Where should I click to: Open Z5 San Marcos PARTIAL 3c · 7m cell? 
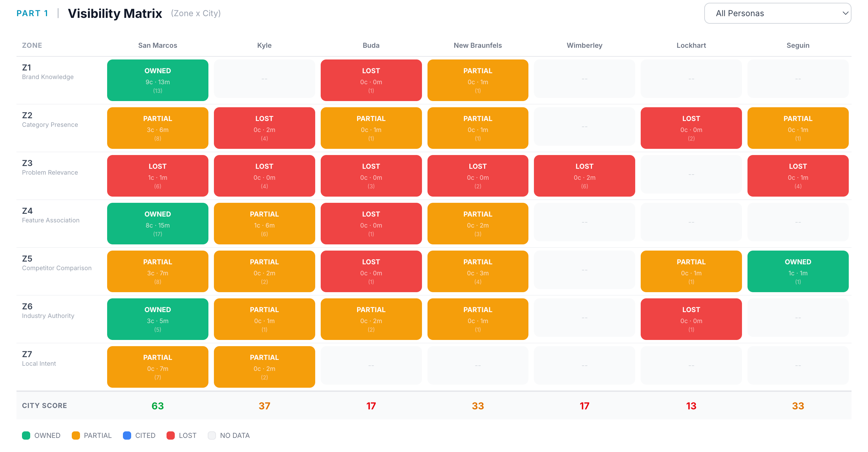158,271
